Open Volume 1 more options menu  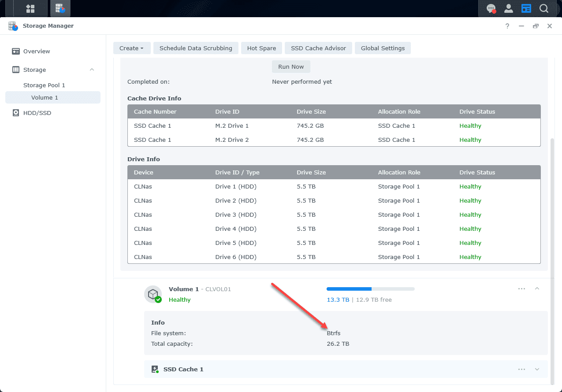click(x=521, y=288)
